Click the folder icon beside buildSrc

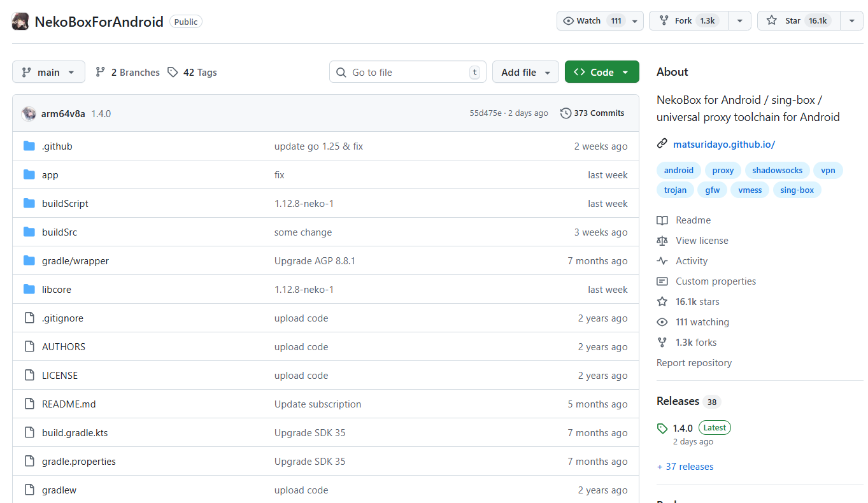coord(29,232)
